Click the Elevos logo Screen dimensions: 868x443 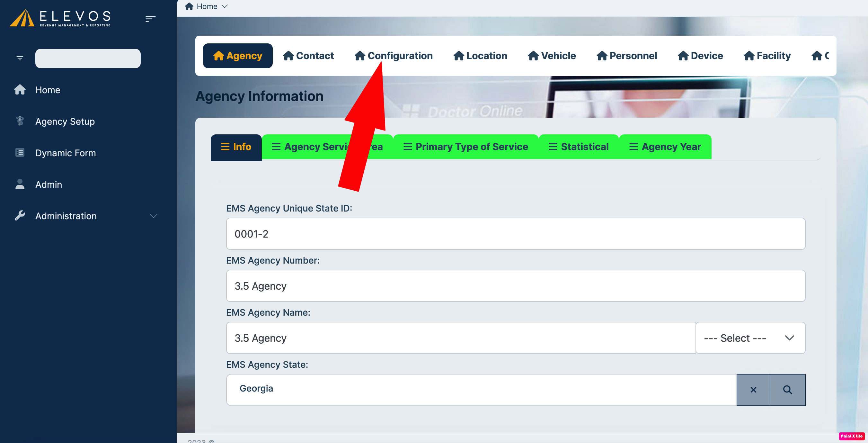[61, 18]
